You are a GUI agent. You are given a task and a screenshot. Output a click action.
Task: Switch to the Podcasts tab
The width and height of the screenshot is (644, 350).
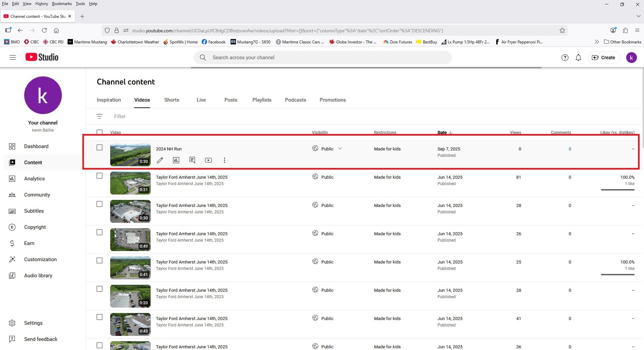(x=295, y=100)
